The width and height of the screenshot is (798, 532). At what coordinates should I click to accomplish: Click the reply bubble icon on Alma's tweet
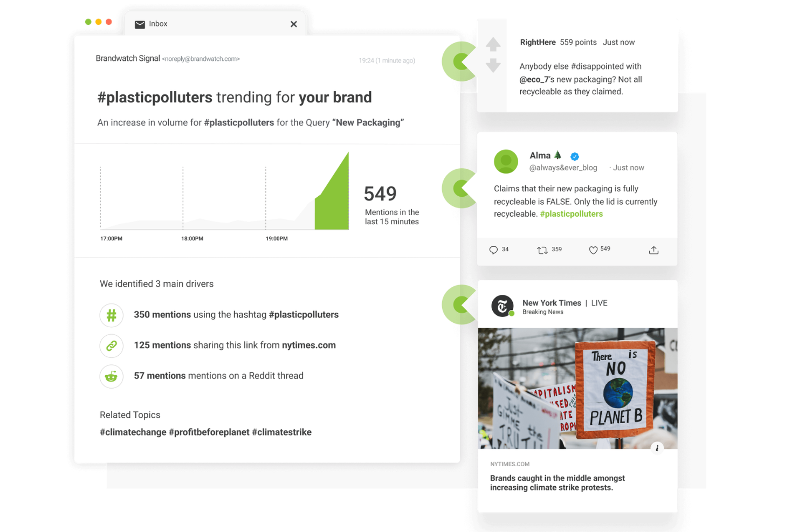[493, 250]
